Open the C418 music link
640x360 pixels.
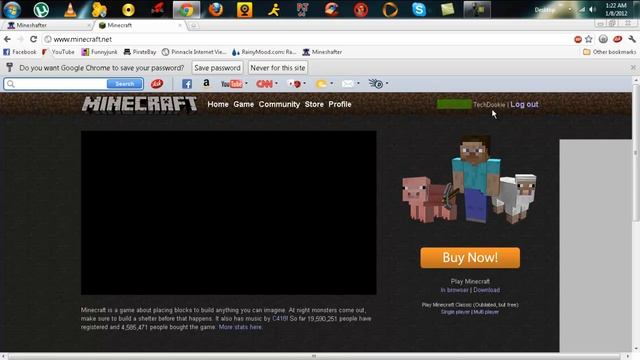point(280,318)
